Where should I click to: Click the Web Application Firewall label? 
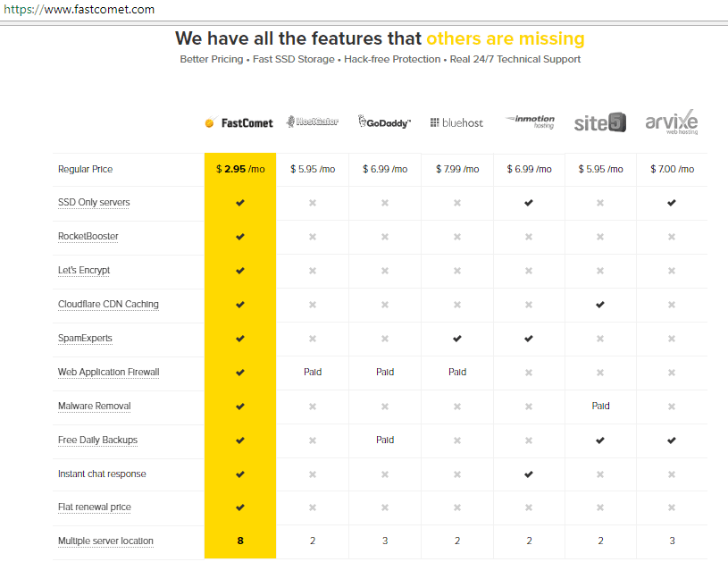[x=109, y=372]
